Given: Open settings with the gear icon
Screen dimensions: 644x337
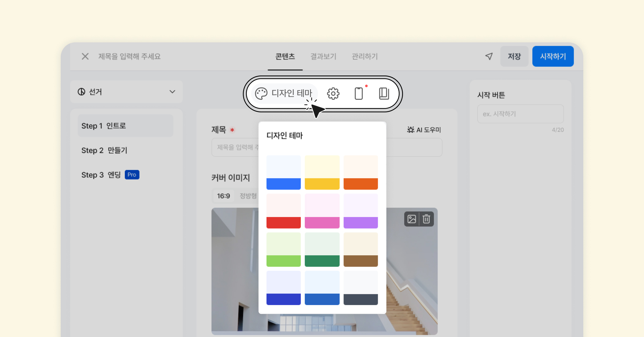Looking at the screenshot, I should pyautogui.click(x=333, y=94).
